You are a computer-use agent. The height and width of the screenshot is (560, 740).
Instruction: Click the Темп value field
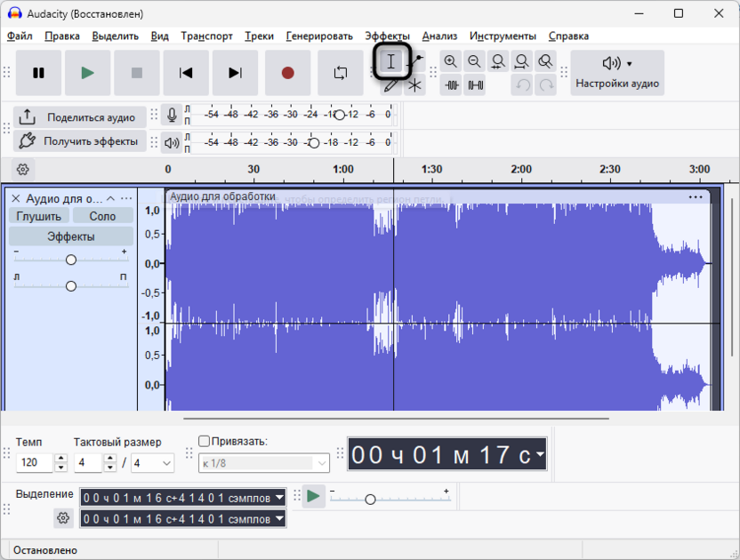coord(35,462)
